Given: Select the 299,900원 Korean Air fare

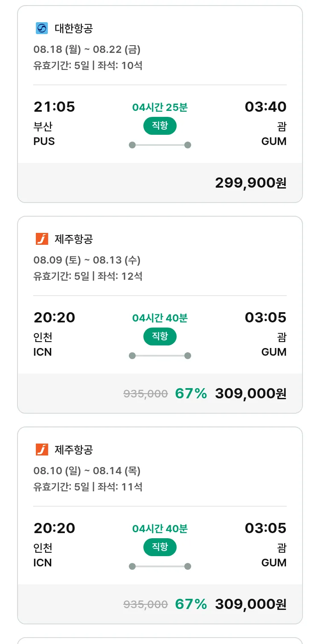Looking at the screenshot, I should [x=250, y=183].
